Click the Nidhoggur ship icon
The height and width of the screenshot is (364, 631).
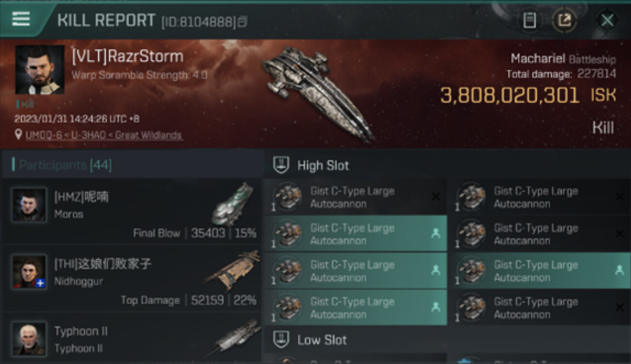232,270
